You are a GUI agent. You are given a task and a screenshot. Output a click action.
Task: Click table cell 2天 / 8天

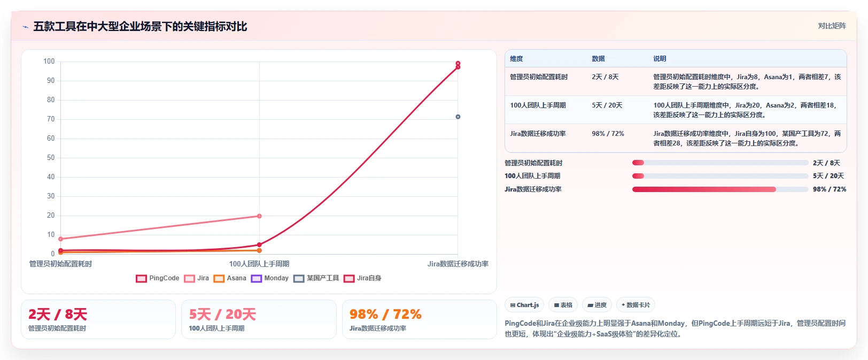(605, 77)
